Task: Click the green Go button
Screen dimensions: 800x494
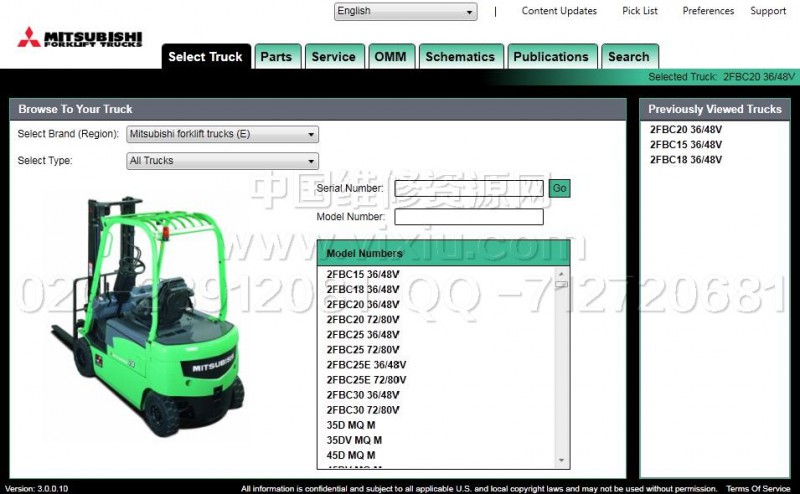Action: click(559, 188)
